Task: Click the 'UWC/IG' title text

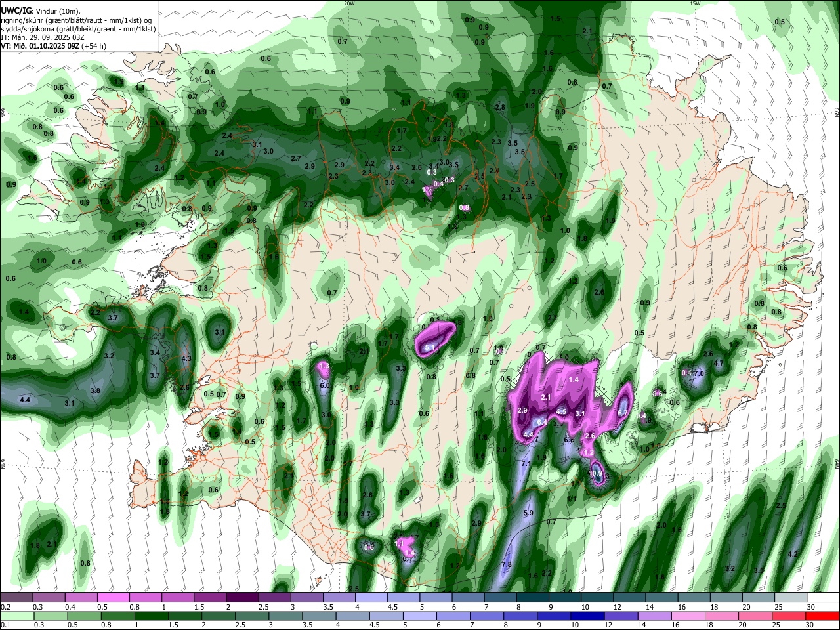Action: 16,11
